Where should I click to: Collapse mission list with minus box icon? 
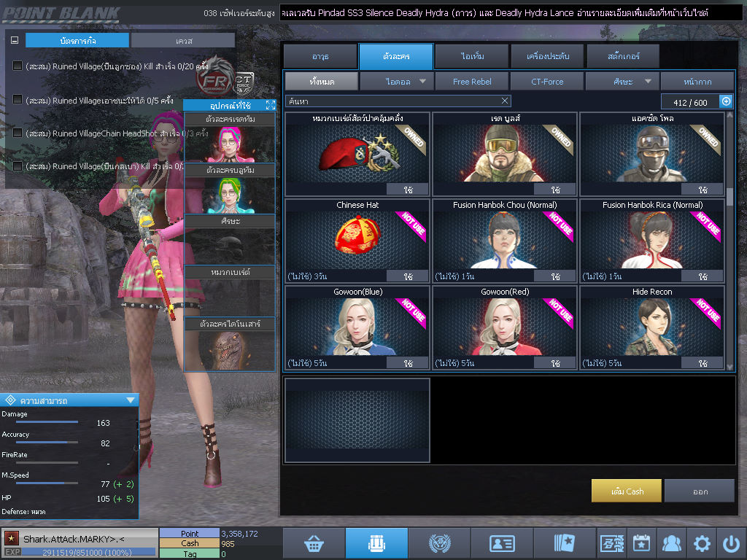click(15, 41)
